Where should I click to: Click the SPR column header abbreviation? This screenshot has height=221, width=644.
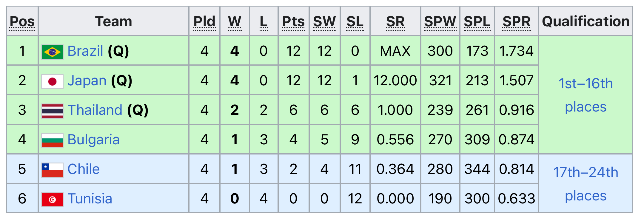point(517,22)
